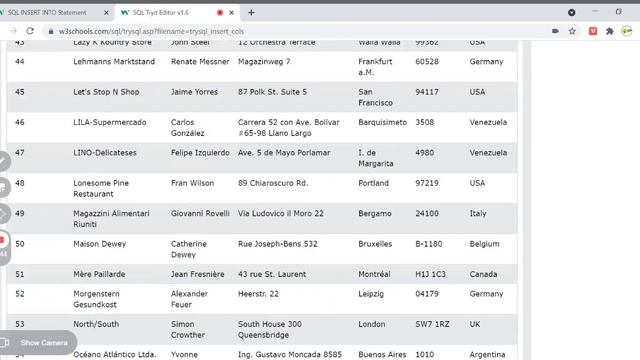Click the contact 'Simon Crowther'

pyautogui.click(x=188, y=329)
